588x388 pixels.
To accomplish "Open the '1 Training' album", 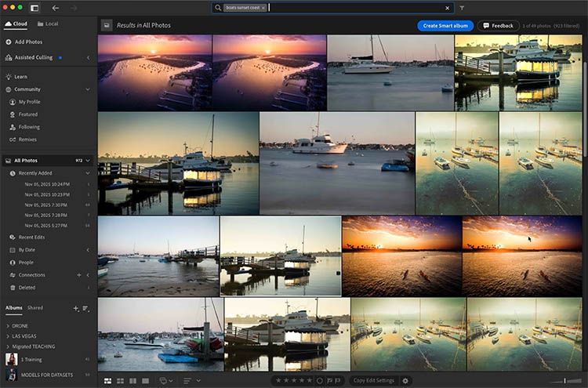I will coord(48,359).
